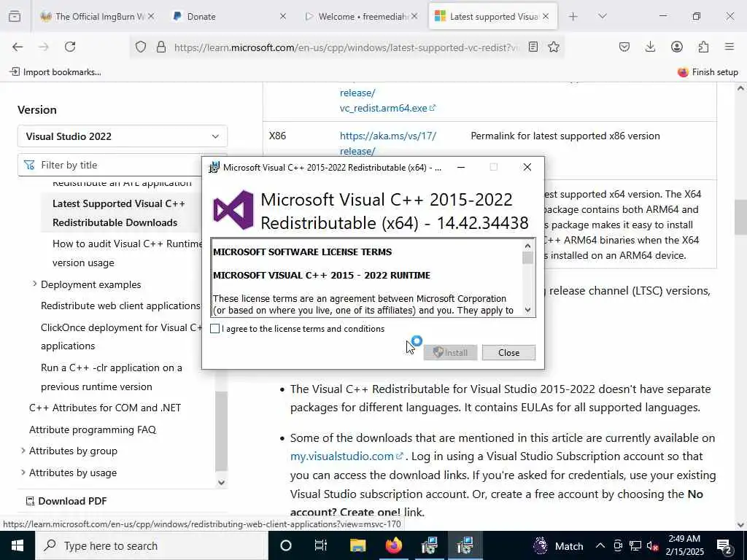The width and height of the screenshot is (747, 560).
Task: Click the site padlock icon
Action: click(161, 47)
